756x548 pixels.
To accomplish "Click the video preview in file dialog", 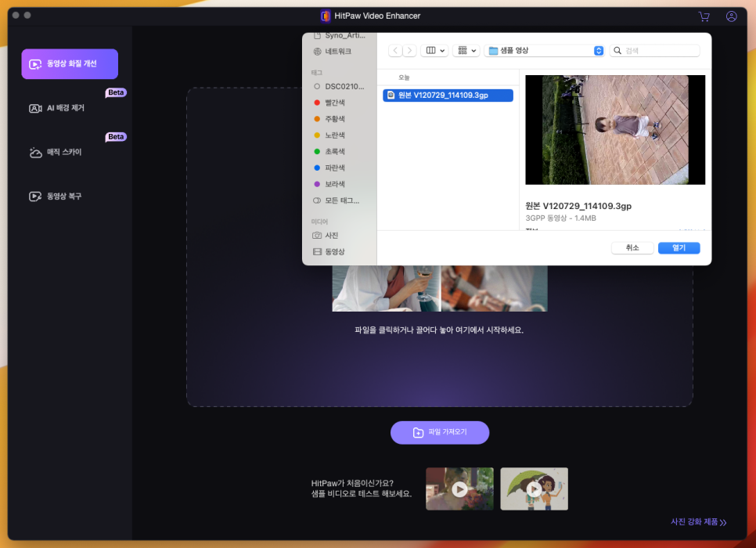I will (614, 129).
